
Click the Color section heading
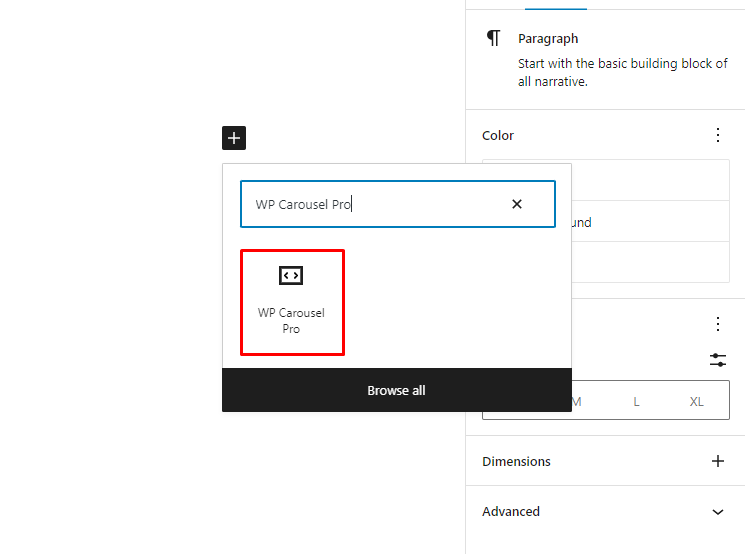(x=498, y=135)
